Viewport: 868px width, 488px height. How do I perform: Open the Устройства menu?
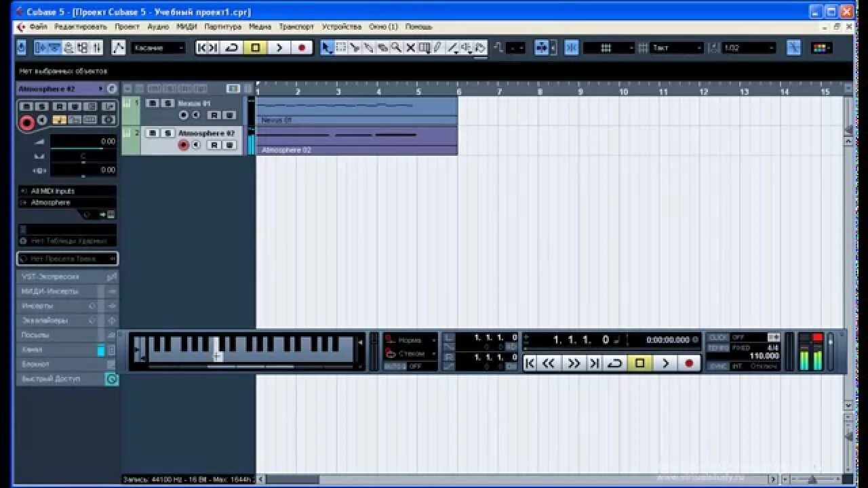tap(342, 26)
